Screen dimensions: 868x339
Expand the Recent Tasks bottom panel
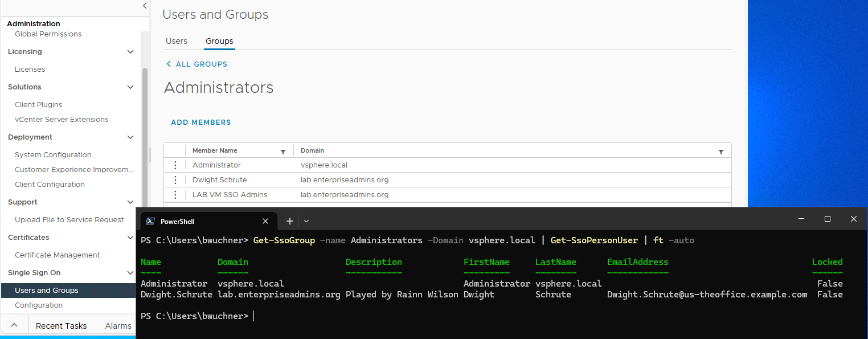pyautogui.click(x=14, y=325)
